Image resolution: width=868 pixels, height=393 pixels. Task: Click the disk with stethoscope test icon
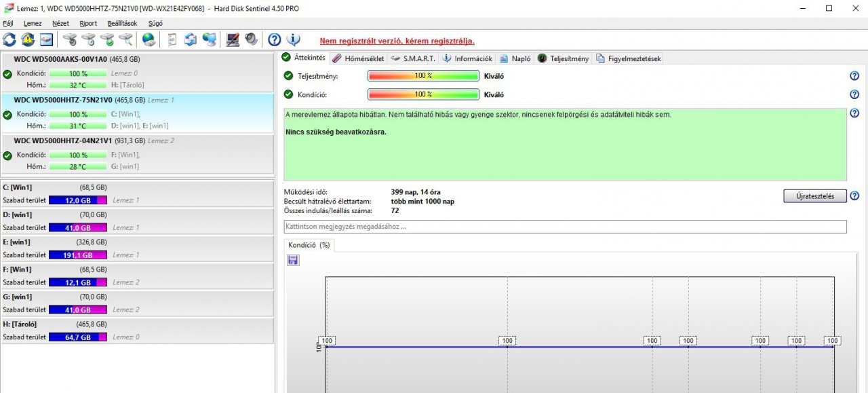70,39
